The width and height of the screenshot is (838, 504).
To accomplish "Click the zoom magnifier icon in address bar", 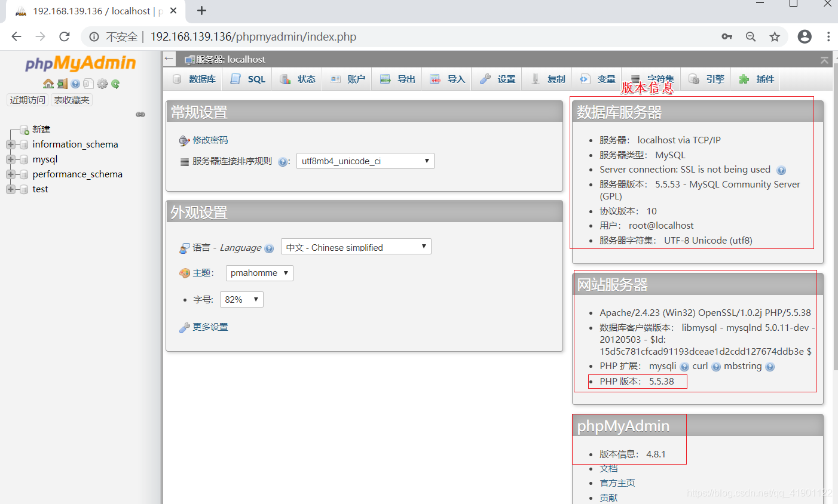I will 751,36.
